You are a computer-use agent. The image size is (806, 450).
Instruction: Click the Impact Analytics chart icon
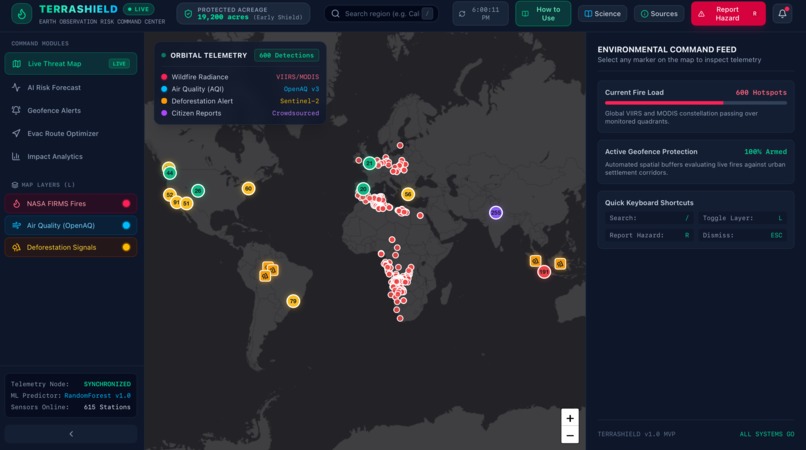[x=16, y=156]
